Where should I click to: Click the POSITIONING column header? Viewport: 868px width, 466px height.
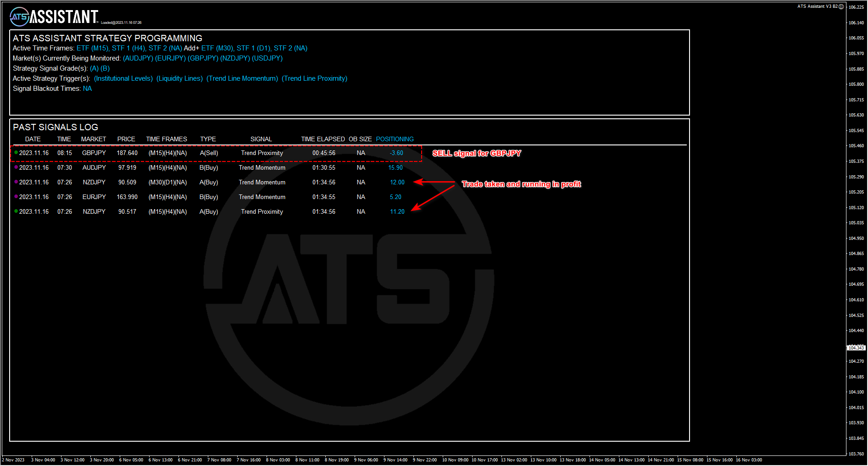pyautogui.click(x=395, y=139)
